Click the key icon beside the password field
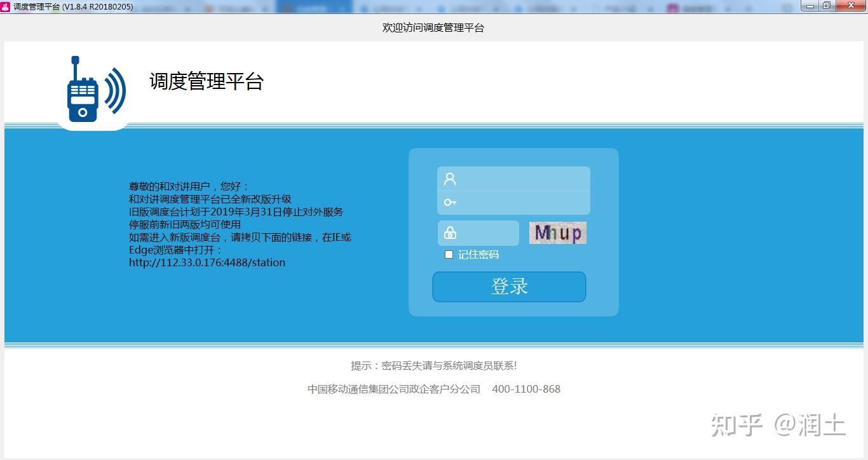The height and width of the screenshot is (460, 868). pyautogui.click(x=451, y=202)
